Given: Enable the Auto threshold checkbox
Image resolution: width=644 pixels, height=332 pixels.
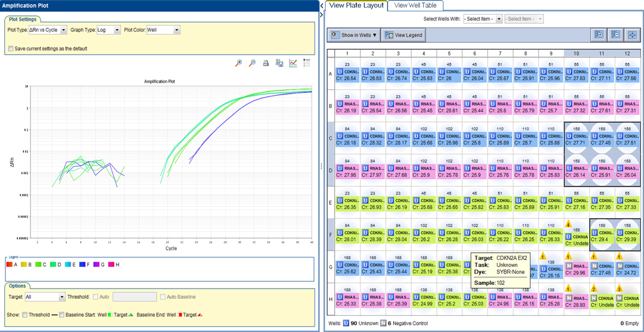Looking at the screenshot, I should point(96,297).
